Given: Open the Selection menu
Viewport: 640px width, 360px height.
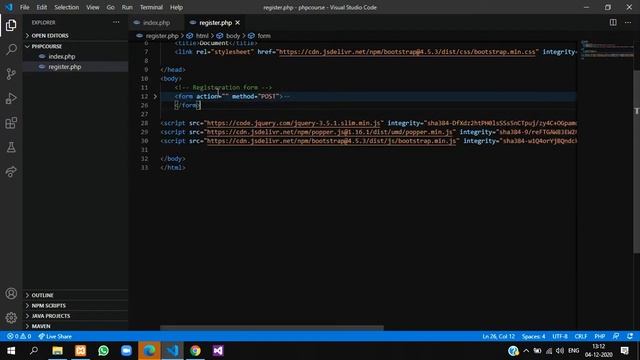Looking at the screenshot, I should (67, 7).
